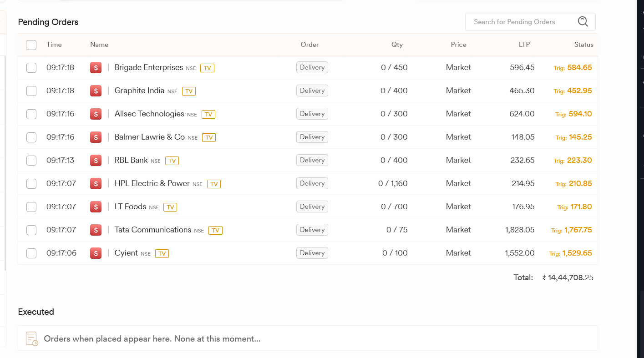Open the Cyient stock name
Viewport: 644px width, 358px height.
(126, 253)
